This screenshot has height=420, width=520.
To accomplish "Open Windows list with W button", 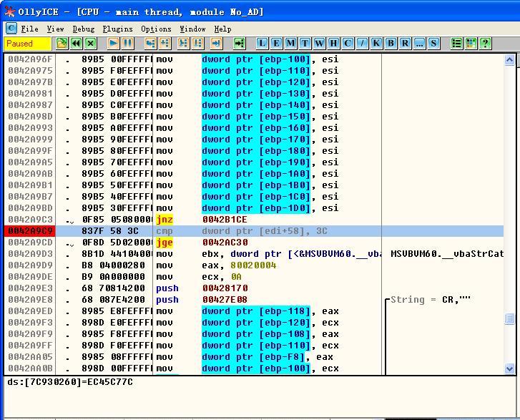I will [x=319, y=44].
